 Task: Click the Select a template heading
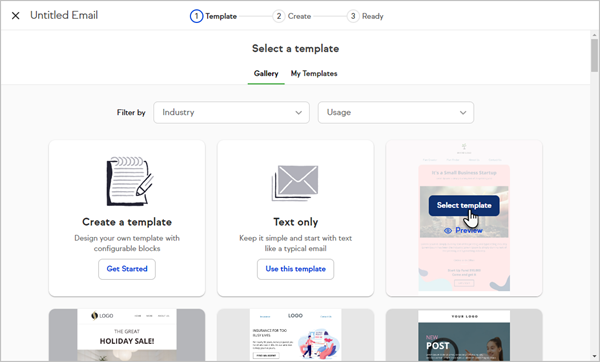pos(295,49)
